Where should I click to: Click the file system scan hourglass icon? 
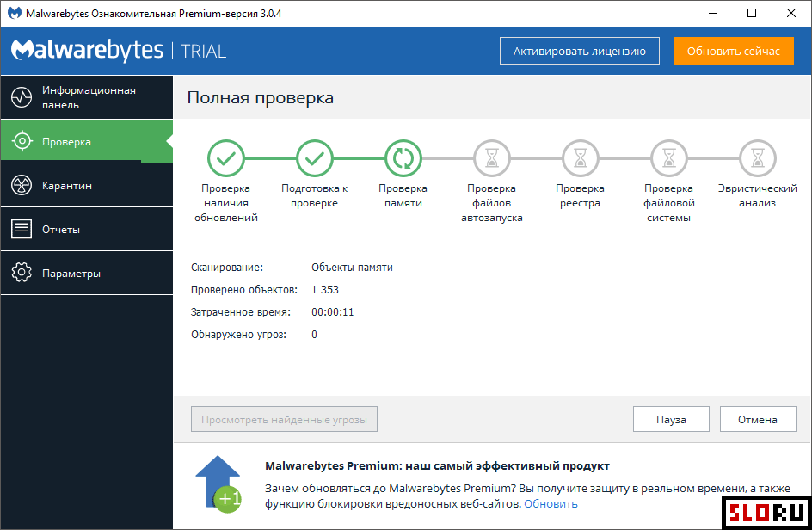(x=668, y=158)
